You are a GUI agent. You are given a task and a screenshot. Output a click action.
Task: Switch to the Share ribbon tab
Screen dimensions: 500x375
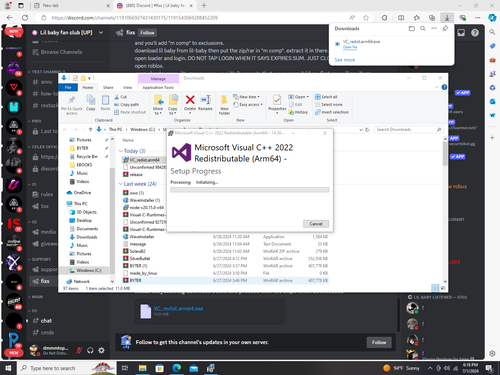(108, 87)
